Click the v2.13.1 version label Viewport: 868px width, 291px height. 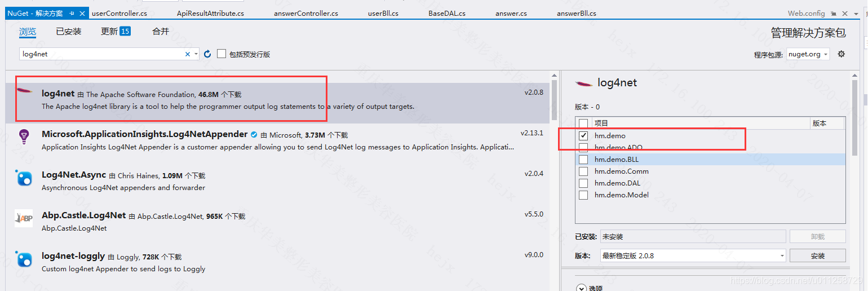click(532, 133)
